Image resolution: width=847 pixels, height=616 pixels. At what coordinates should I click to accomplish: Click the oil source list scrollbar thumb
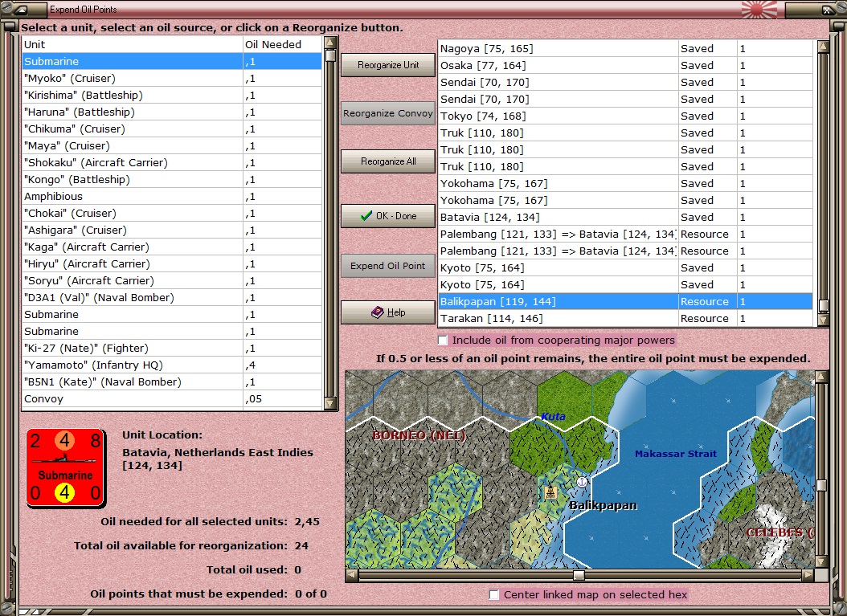coord(823,305)
